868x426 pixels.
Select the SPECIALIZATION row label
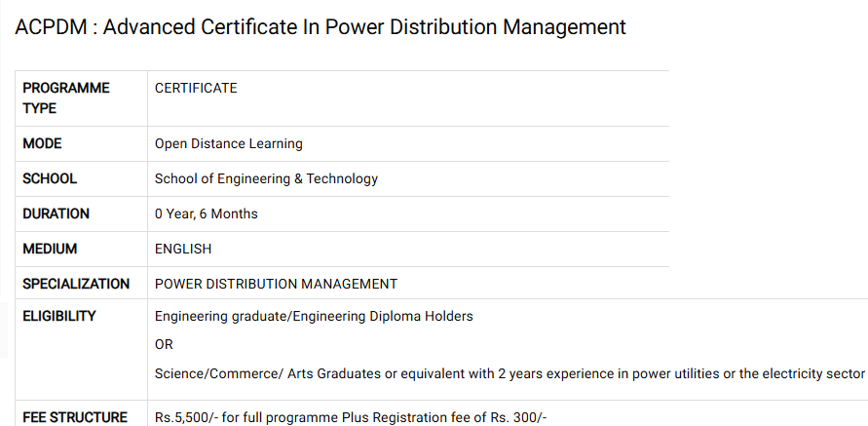[x=76, y=284]
